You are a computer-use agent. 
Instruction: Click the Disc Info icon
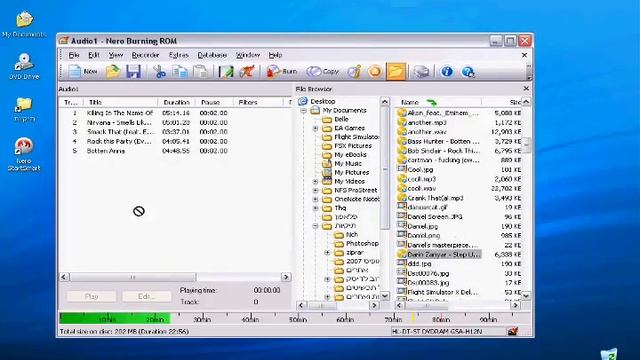354,71
